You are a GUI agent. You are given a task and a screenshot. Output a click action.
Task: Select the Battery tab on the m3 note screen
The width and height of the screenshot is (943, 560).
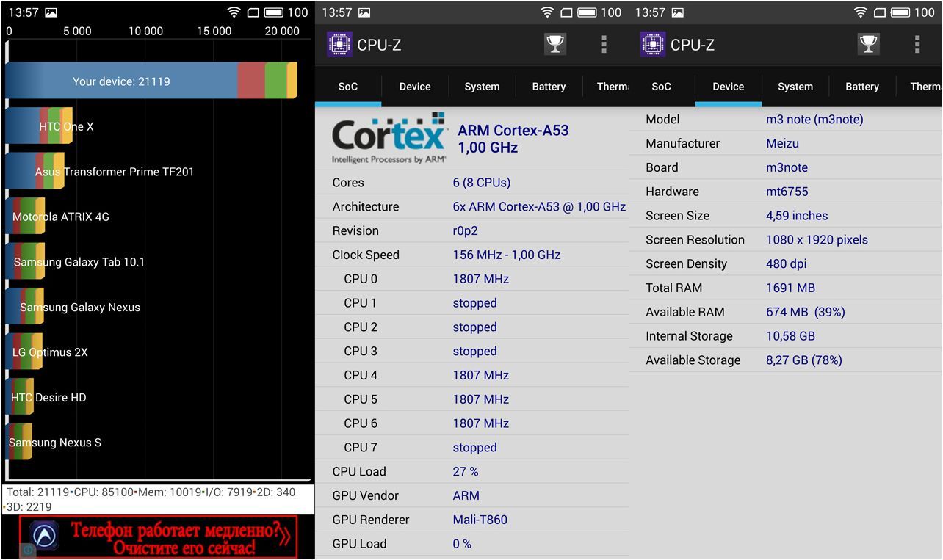(862, 87)
